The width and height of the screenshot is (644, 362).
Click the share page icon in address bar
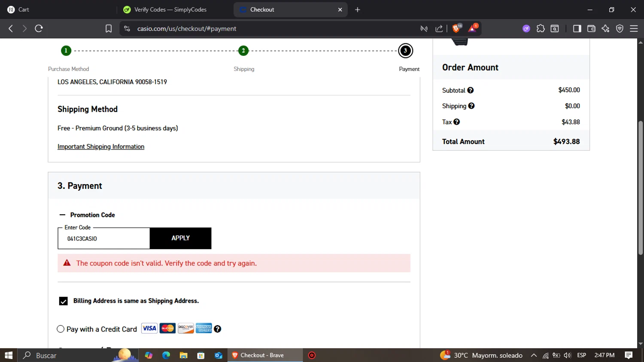pyautogui.click(x=439, y=28)
